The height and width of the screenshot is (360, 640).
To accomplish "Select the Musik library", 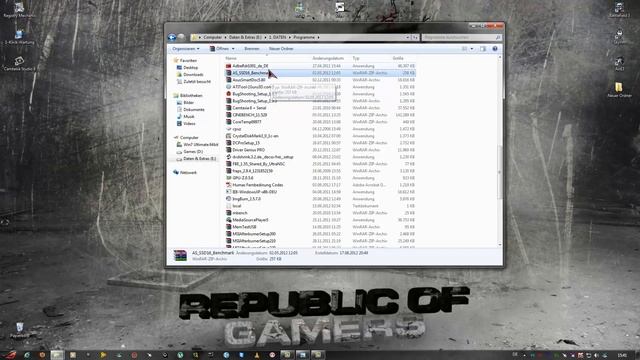I will point(189,116).
